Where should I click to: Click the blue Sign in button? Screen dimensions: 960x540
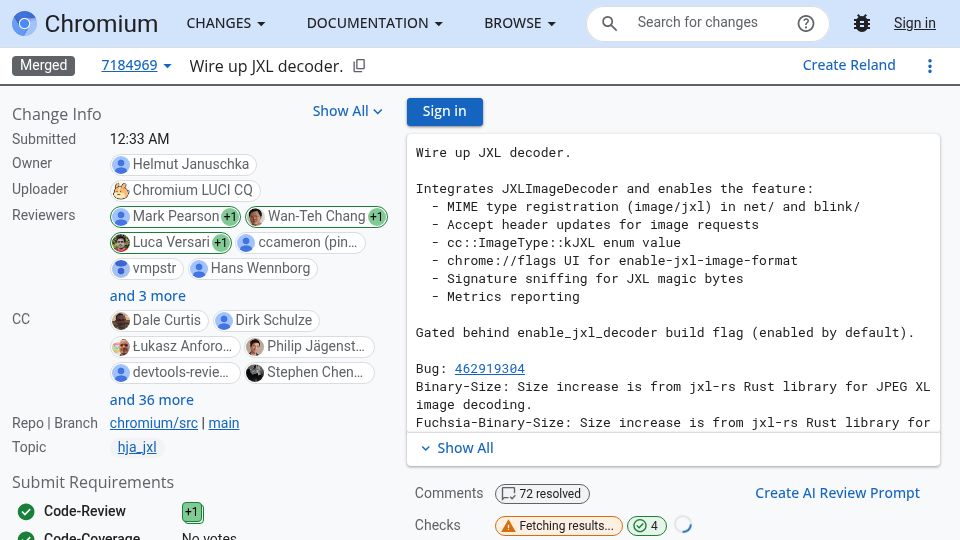click(x=444, y=111)
